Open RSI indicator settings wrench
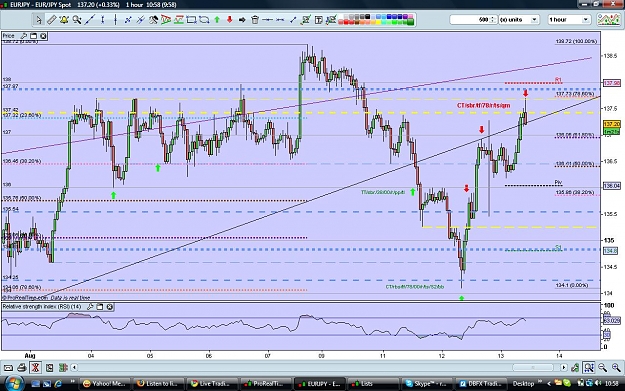The width and height of the screenshot is (625, 391). 90,307
